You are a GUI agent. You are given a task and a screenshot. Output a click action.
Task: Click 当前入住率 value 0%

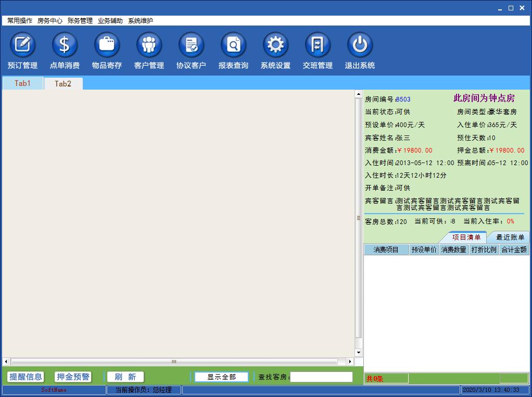click(x=510, y=221)
